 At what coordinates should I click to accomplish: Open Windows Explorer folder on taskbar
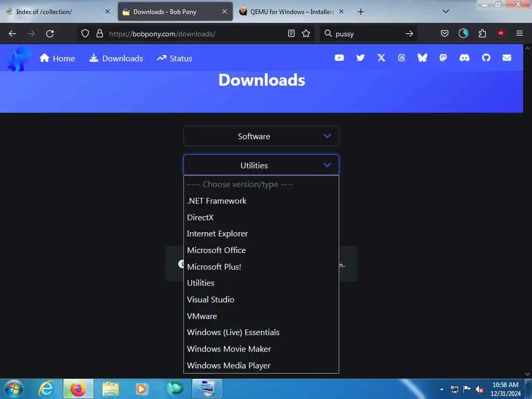pyautogui.click(x=111, y=389)
